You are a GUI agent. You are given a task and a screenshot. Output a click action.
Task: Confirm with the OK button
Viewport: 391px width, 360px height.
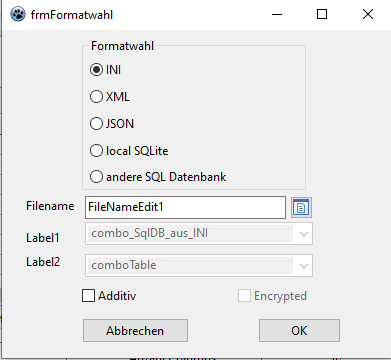299,331
